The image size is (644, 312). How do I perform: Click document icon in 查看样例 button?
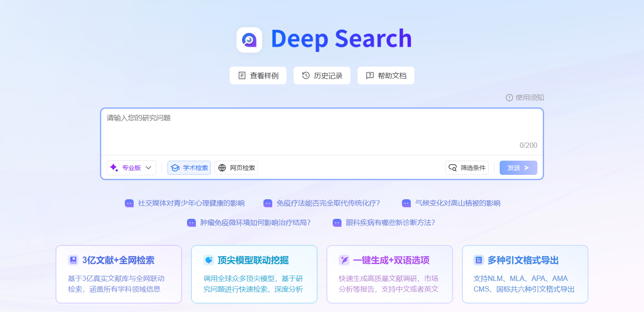(x=242, y=75)
